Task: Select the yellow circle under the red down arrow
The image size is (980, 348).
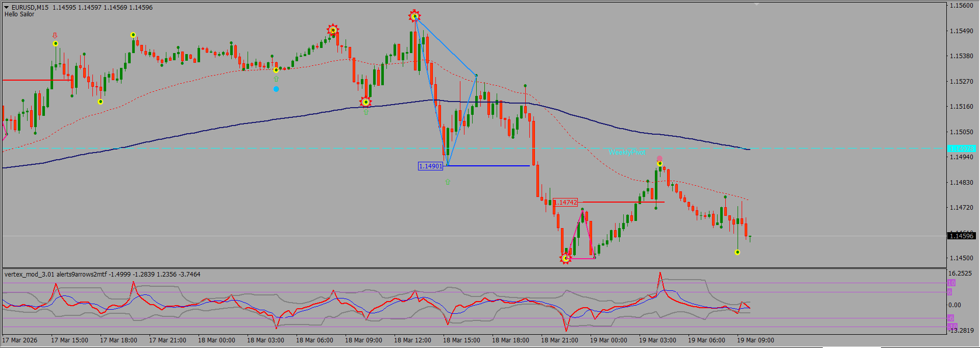Action: tap(56, 44)
